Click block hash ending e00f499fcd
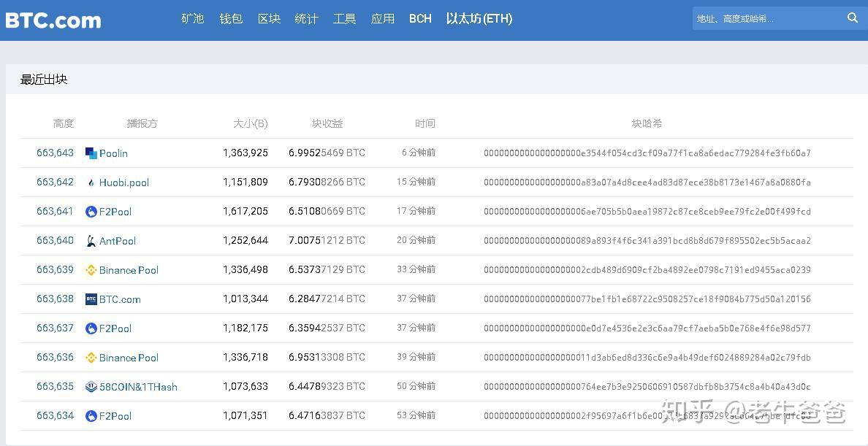 pos(647,212)
